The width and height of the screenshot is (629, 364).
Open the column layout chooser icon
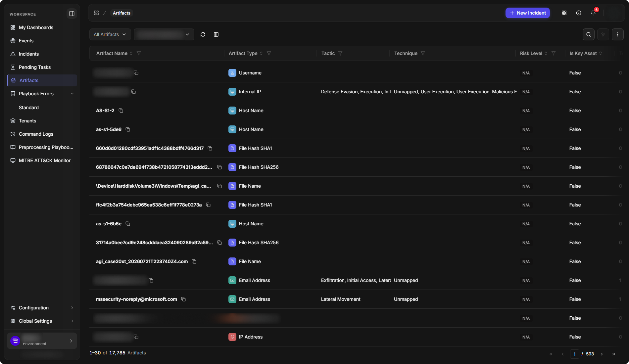[216, 34]
